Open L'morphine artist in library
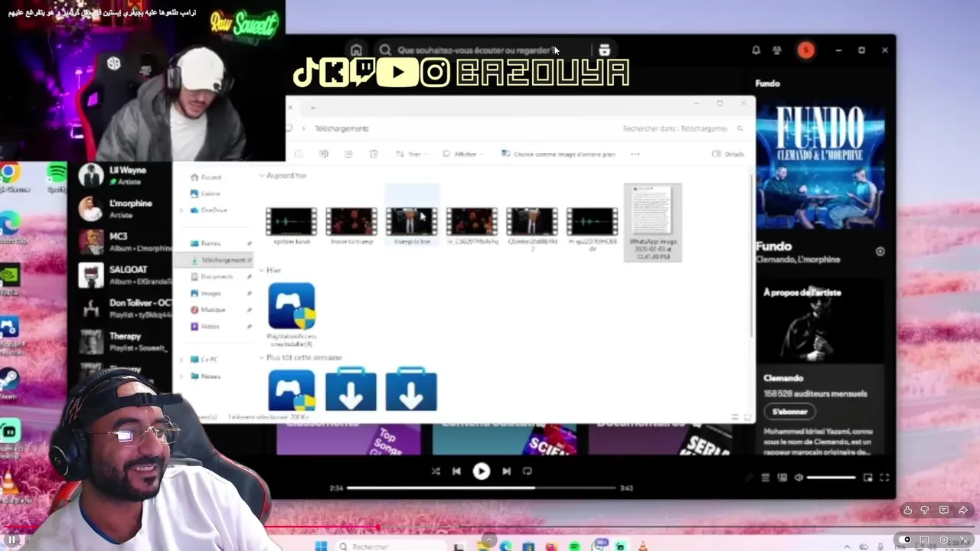 (124, 208)
